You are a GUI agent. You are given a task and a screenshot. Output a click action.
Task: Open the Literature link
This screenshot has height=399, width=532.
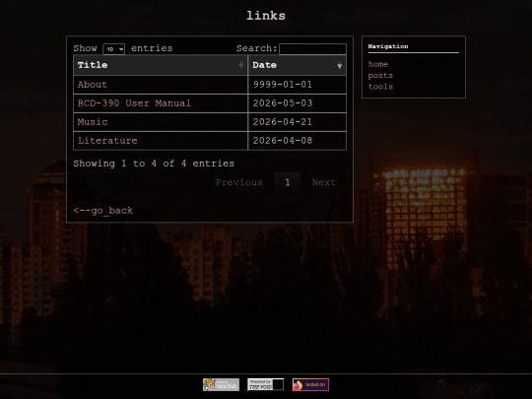(x=107, y=141)
